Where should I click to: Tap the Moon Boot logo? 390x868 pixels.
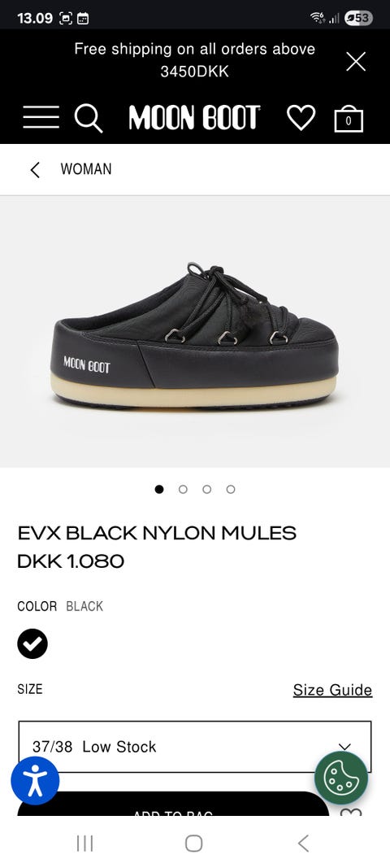pos(195,118)
